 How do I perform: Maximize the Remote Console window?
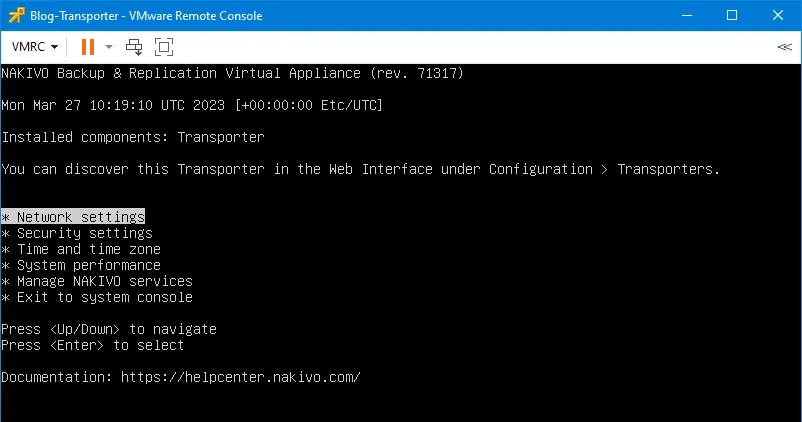(732, 15)
